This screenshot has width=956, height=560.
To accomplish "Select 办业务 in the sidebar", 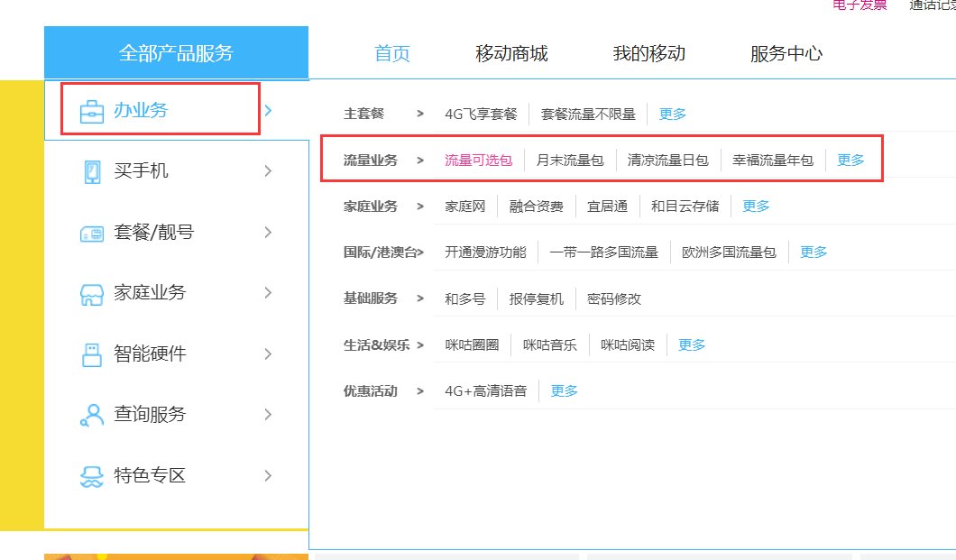I will coord(140,110).
